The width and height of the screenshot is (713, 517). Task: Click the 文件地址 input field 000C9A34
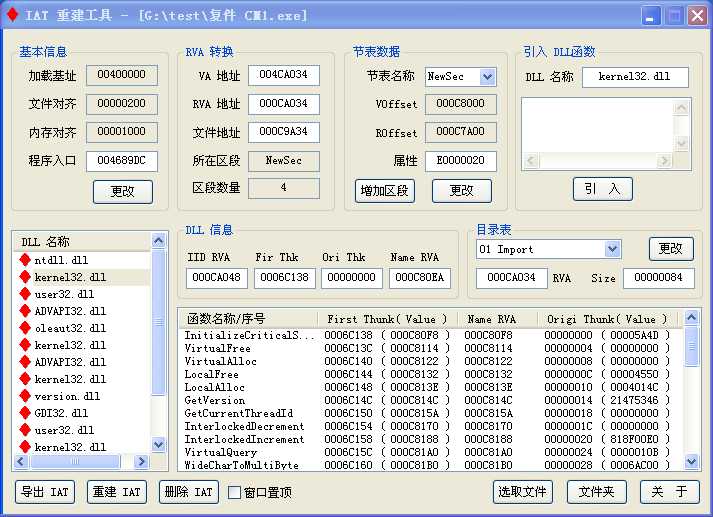point(284,132)
